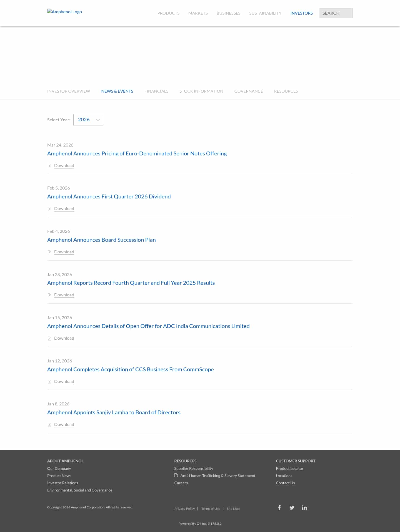400x532 pixels.
Task: Open the Site Map link
Action: (x=233, y=509)
